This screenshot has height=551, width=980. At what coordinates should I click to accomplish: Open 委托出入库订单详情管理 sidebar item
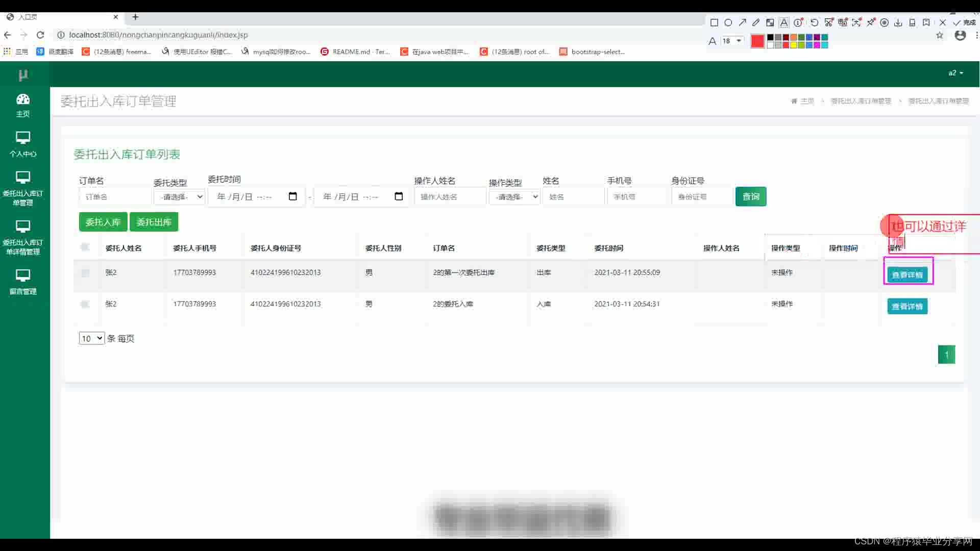23,237
